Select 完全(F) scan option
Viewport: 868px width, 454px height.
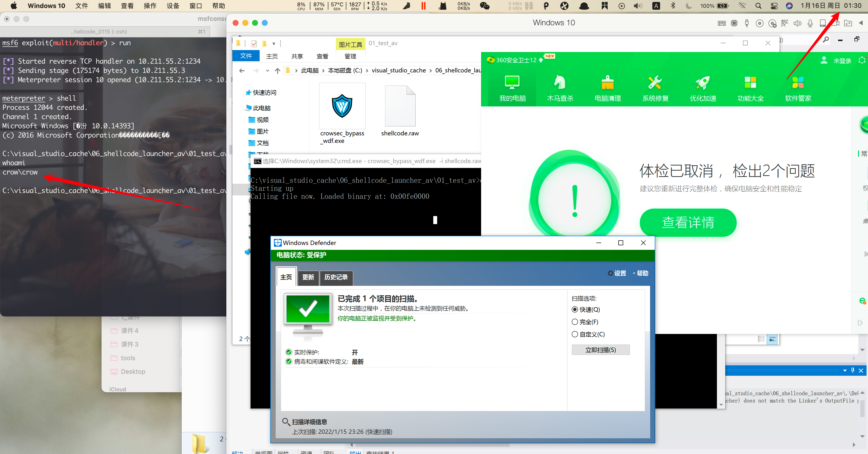tap(585, 322)
